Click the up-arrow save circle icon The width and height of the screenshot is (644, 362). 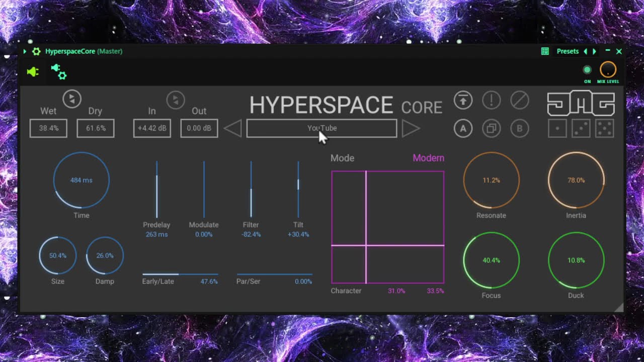[463, 100]
